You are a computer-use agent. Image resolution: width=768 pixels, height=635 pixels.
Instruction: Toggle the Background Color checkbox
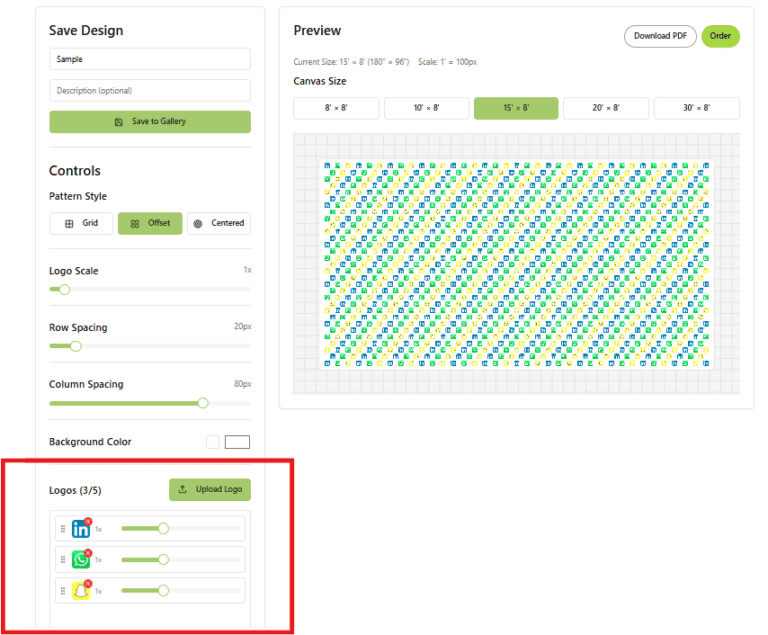(212, 442)
